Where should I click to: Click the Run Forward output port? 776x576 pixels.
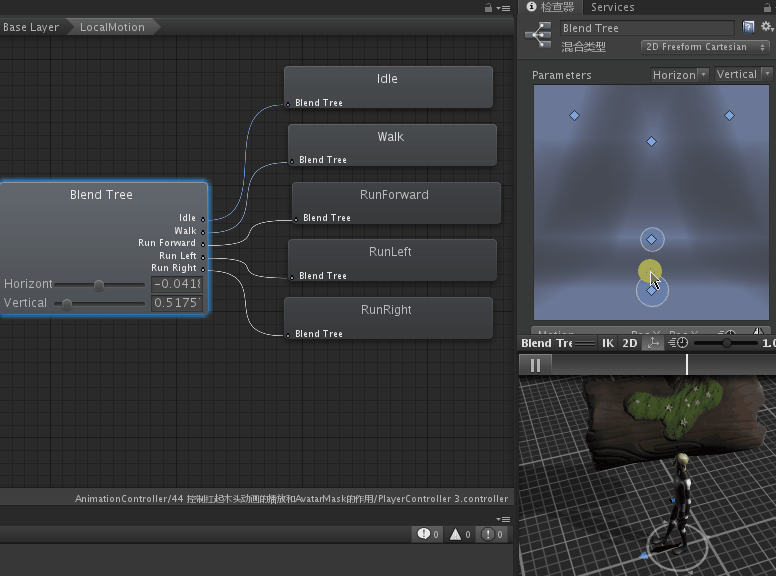203,244
